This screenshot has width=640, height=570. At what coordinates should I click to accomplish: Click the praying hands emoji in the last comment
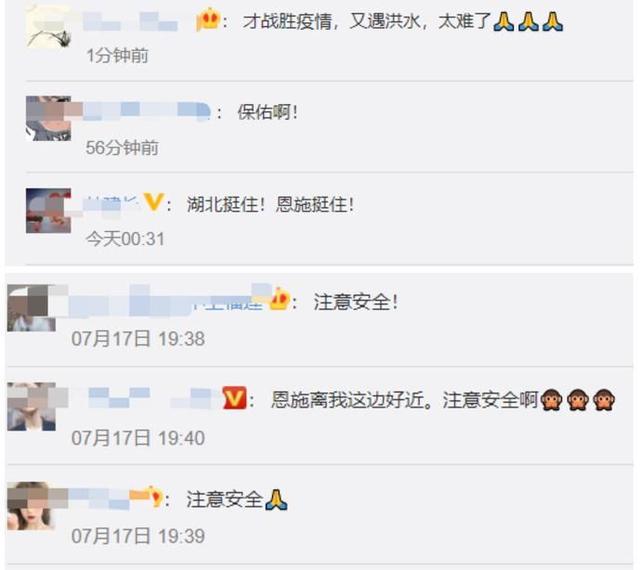click(276, 499)
